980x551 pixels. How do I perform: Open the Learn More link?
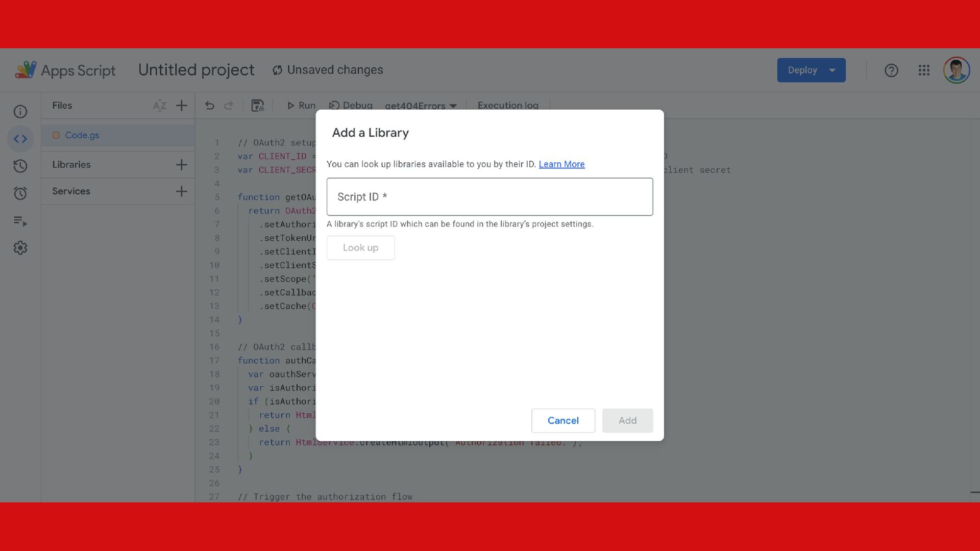click(x=561, y=164)
